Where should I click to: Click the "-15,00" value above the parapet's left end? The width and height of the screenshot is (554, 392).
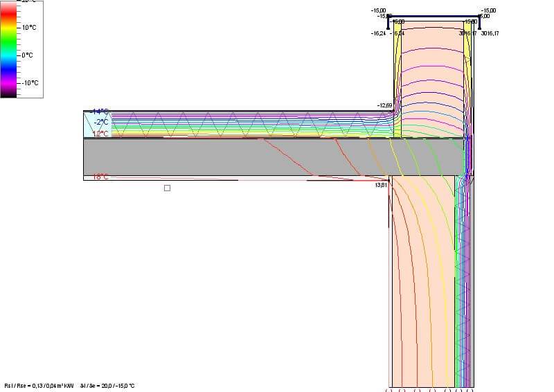pyautogui.click(x=378, y=10)
